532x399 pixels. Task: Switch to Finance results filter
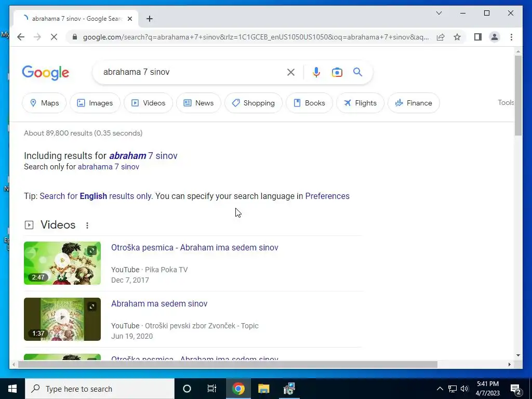point(414,103)
